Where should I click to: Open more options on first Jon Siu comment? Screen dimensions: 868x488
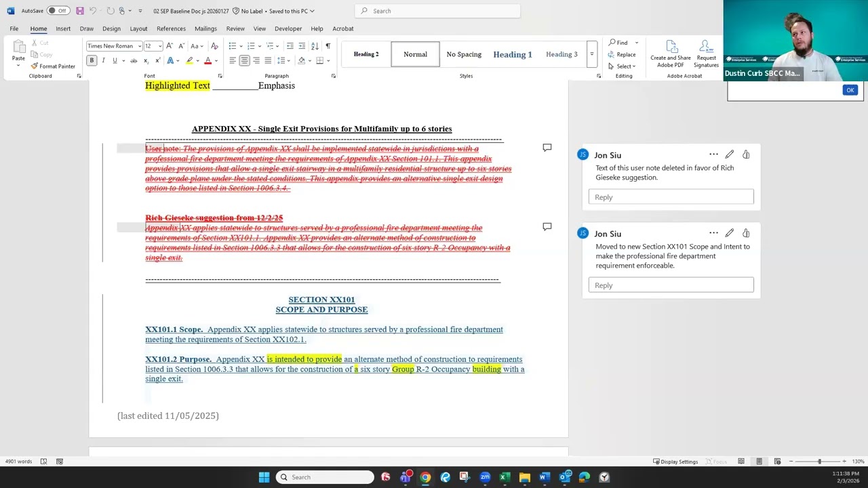713,155
